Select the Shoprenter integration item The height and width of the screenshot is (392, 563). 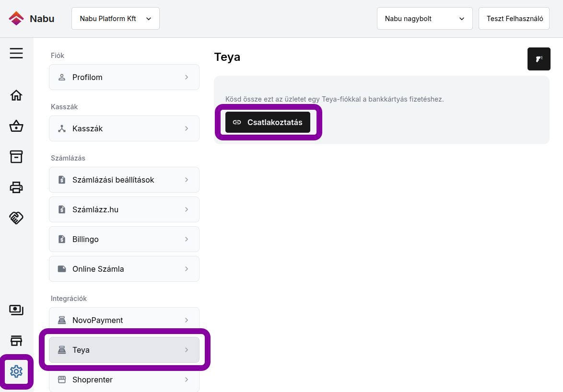[x=124, y=380]
